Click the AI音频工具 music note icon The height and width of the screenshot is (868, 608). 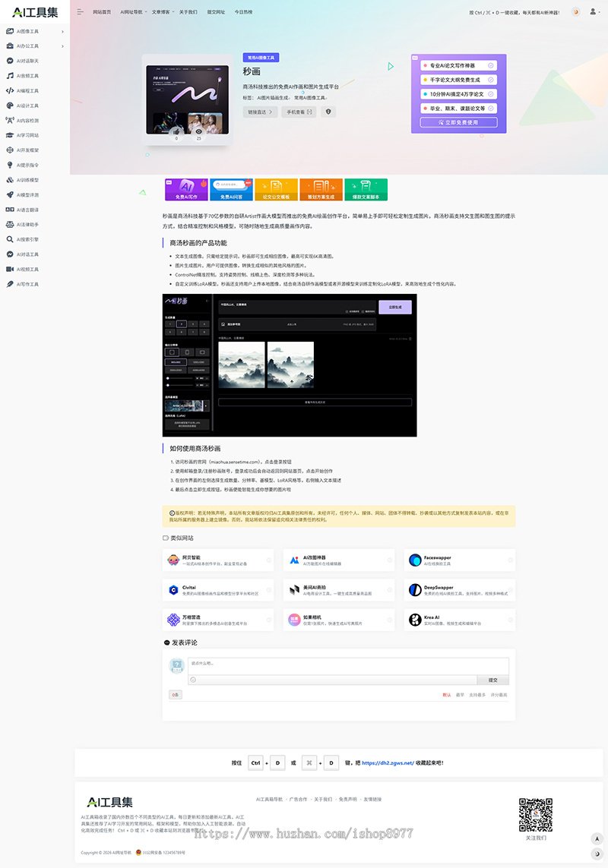[9, 76]
